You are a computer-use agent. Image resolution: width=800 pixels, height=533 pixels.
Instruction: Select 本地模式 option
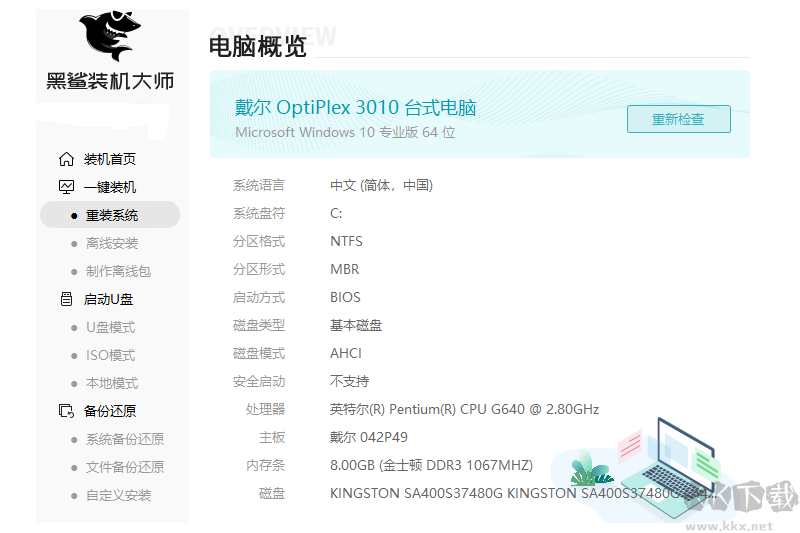[112, 383]
